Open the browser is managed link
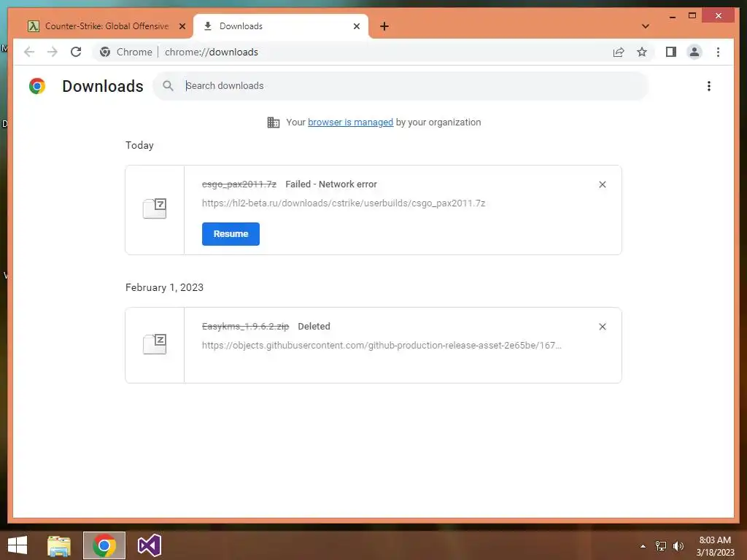 [350, 122]
